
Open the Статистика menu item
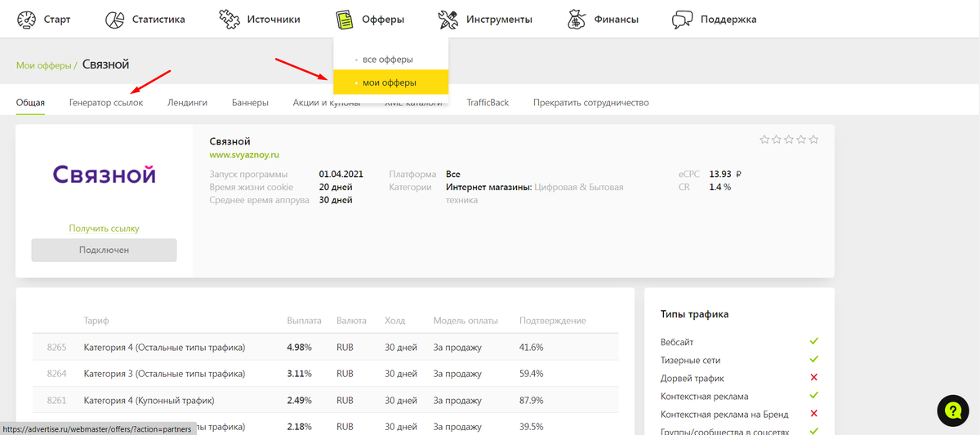pyautogui.click(x=158, y=20)
